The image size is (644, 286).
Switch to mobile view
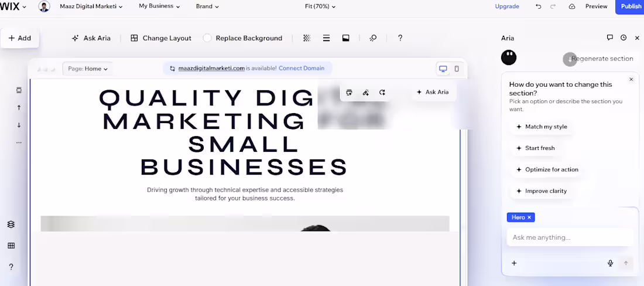pyautogui.click(x=457, y=69)
